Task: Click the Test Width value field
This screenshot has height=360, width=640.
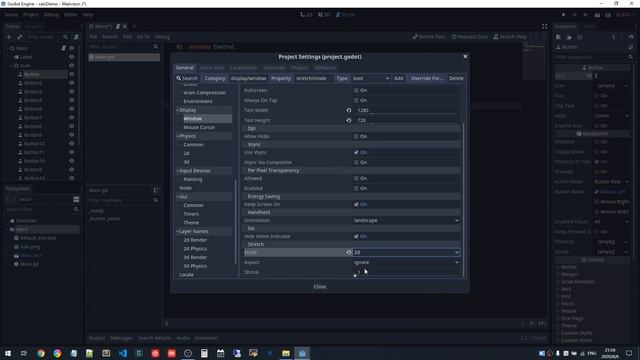Action: 406,111
